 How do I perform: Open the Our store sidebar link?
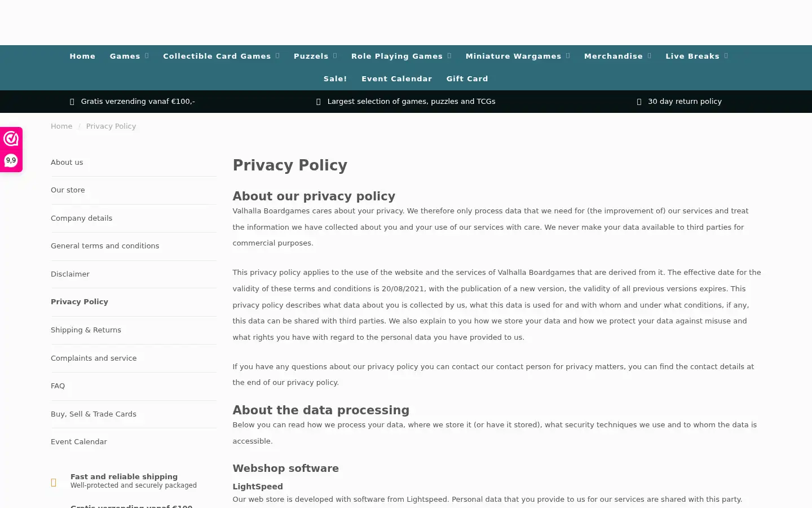tap(68, 190)
